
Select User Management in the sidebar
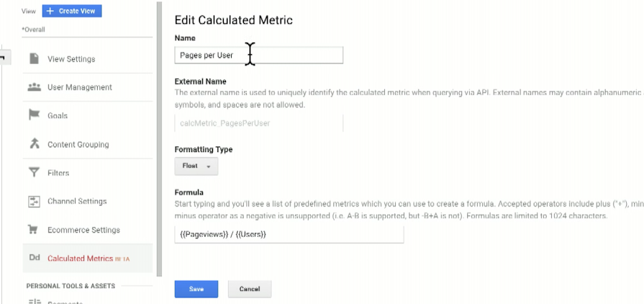(x=80, y=87)
